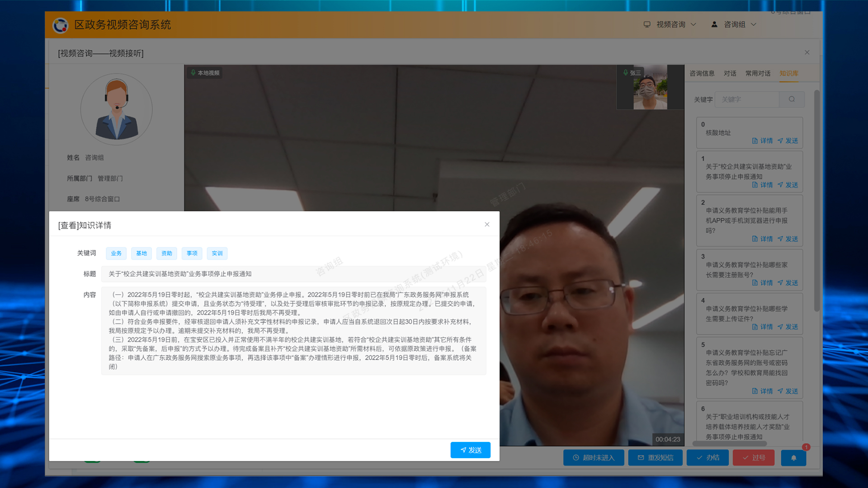Close the 视频咨询—视频接听 panel
Viewport: 868px width, 488px height.
(x=807, y=52)
